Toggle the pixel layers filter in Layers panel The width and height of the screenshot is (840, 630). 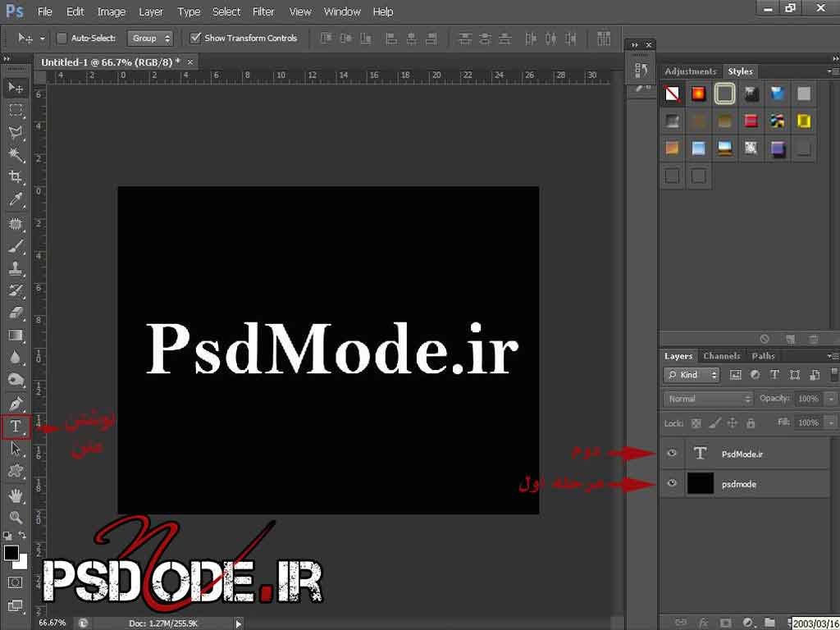[x=736, y=375]
